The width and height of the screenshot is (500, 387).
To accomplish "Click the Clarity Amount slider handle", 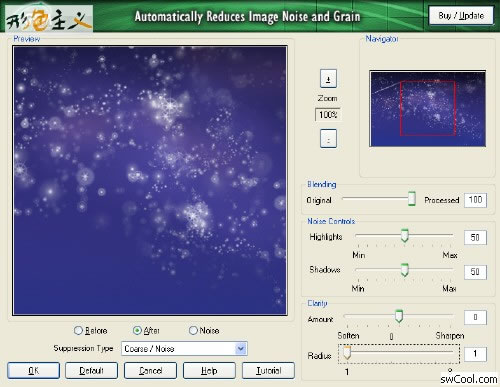I will (x=399, y=316).
